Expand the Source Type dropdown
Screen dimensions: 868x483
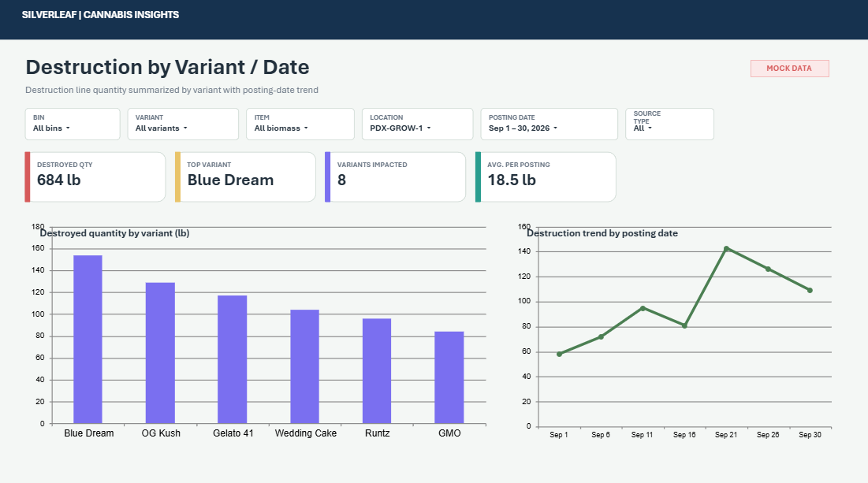(x=670, y=124)
